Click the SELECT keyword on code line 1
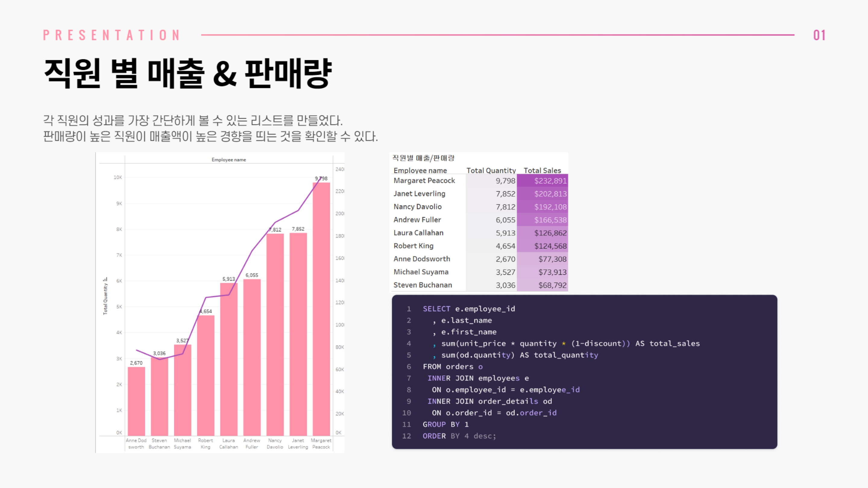Image resolution: width=868 pixels, height=488 pixels. click(436, 309)
